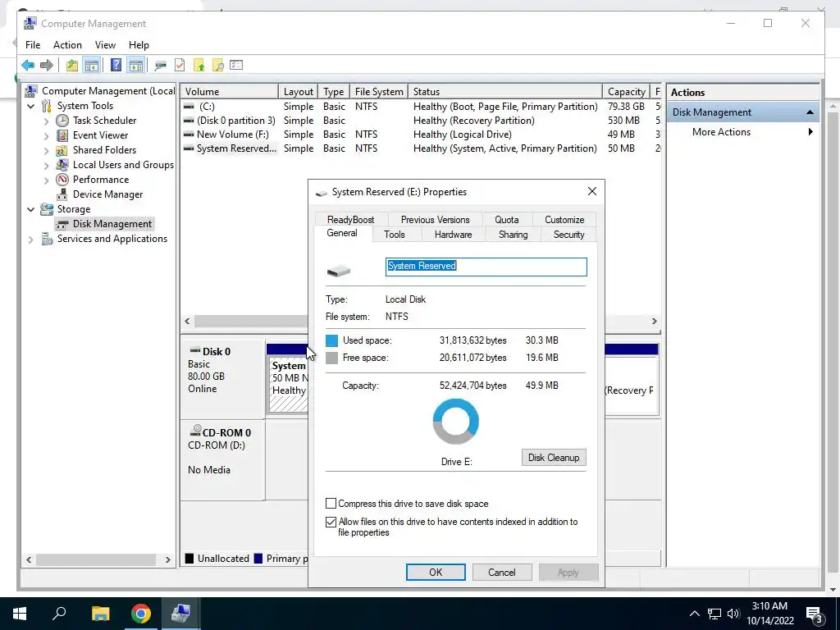Viewport: 840px width, 630px height.
Task: Select Event Viewer in console tree
Action: [x=100, y=135]
